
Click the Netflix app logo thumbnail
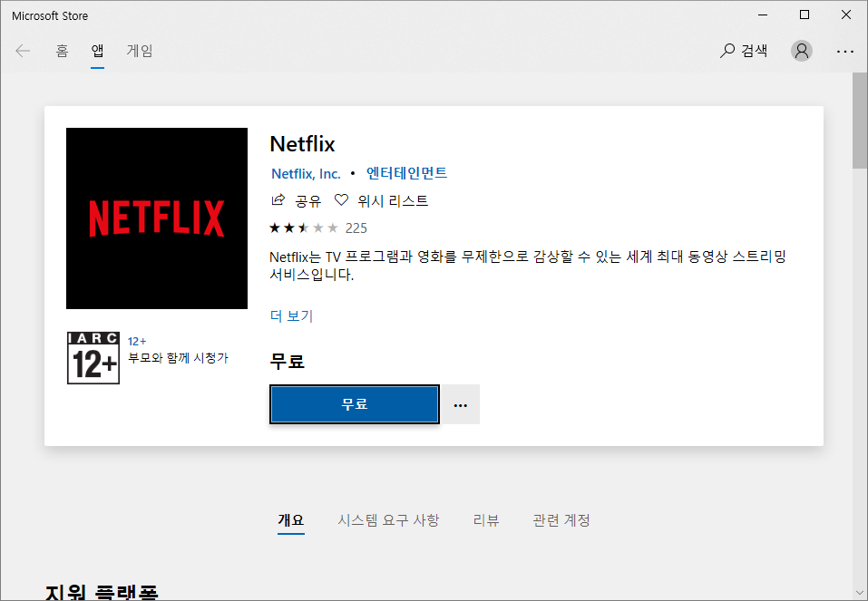coord(157,218)
